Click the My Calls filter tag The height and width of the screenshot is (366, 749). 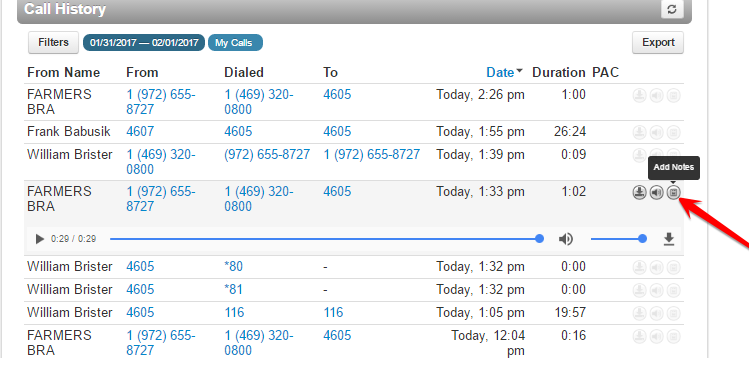(x=235, y=43)
